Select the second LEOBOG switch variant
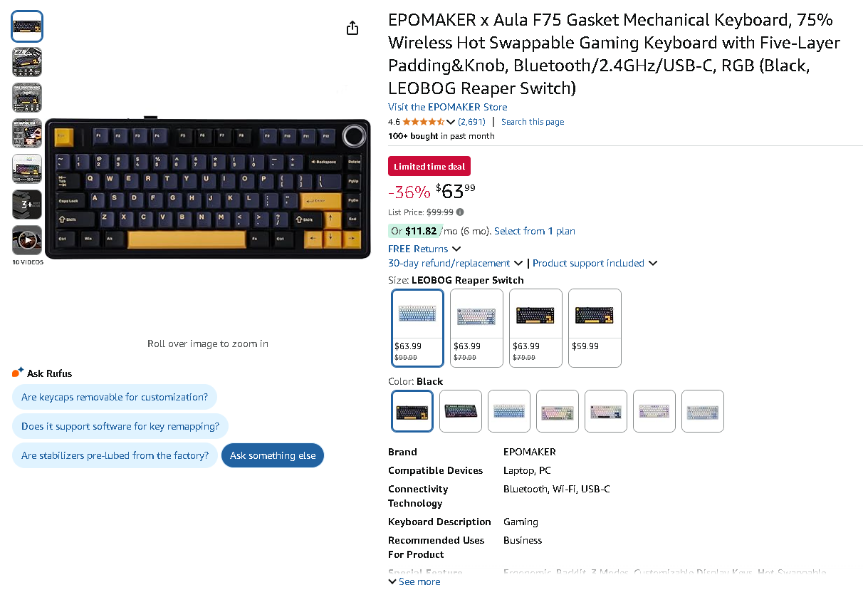This screenshot has height=590, width=868. 476,328
